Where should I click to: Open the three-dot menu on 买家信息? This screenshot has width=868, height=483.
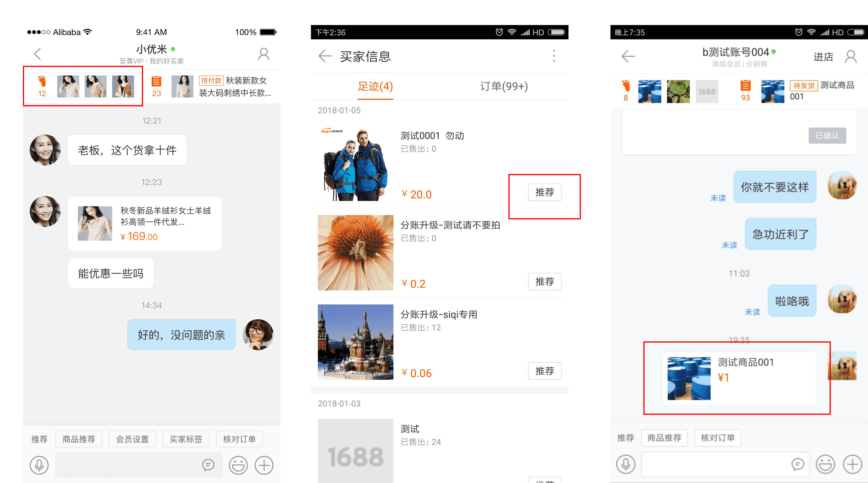(554, 56)
